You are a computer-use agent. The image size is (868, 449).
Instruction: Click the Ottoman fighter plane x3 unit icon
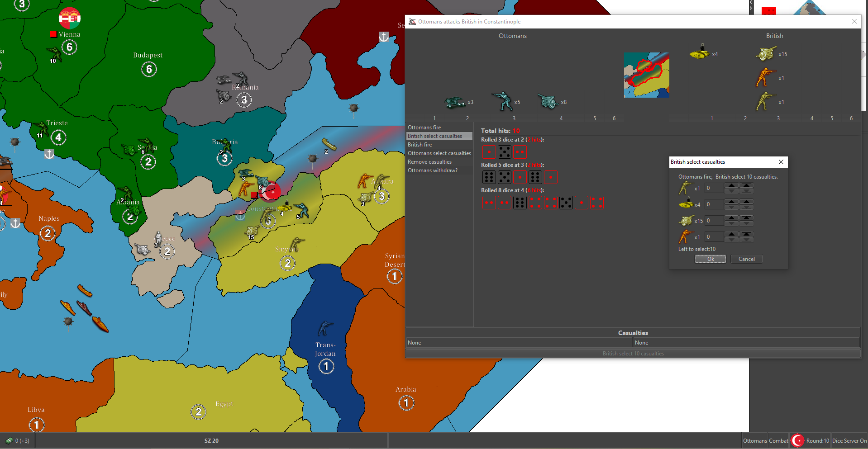pyautogui.click(x=454, y=103)
